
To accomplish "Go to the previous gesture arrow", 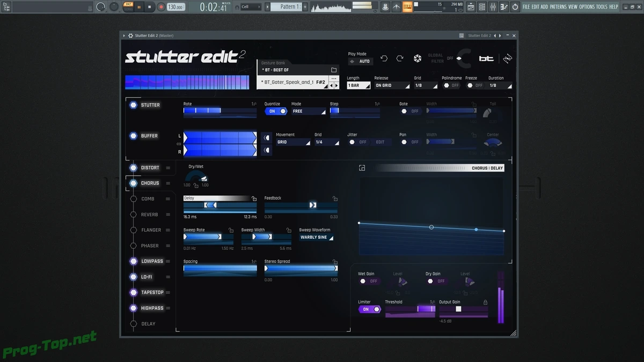I will click(x=332, y=85).
